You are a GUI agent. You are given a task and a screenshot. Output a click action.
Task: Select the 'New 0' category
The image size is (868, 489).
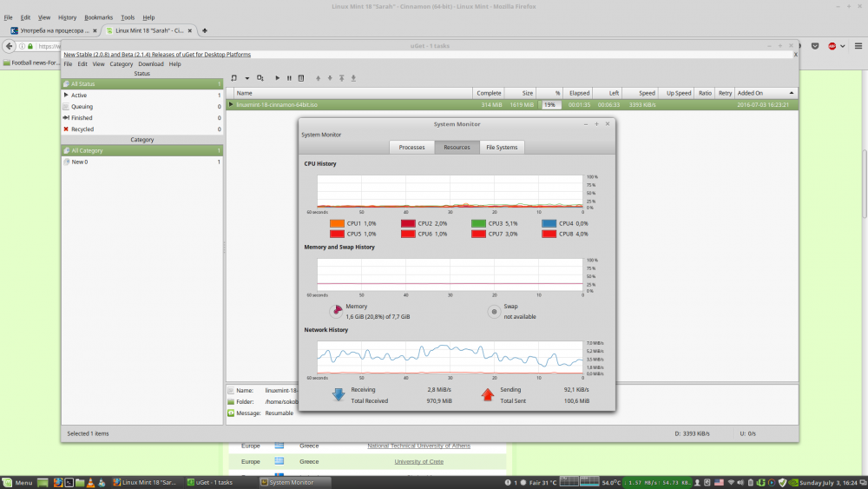tap(141, 162)
